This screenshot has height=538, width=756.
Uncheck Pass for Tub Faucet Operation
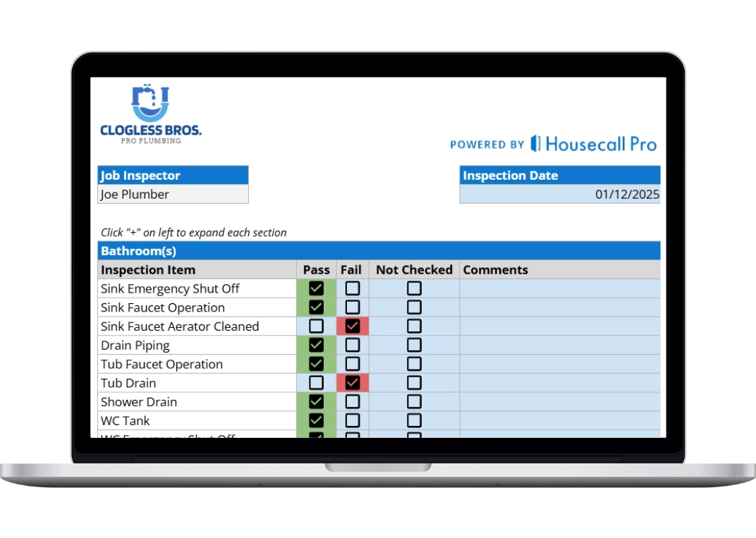click(x=317, y=365)
